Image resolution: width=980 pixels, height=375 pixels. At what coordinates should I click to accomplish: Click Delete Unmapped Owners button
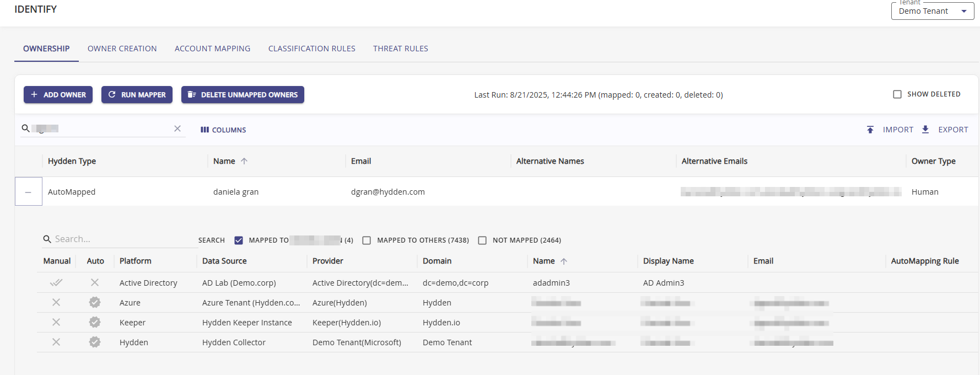point(243,95)
